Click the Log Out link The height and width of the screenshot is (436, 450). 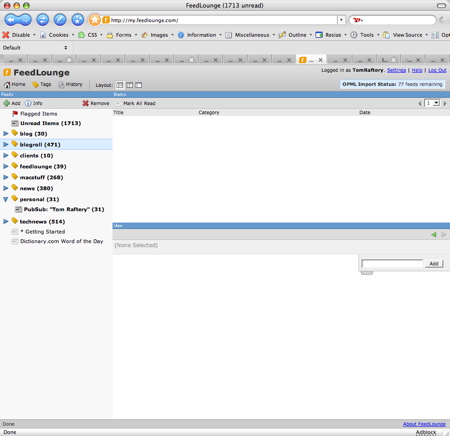coord(437,70)
